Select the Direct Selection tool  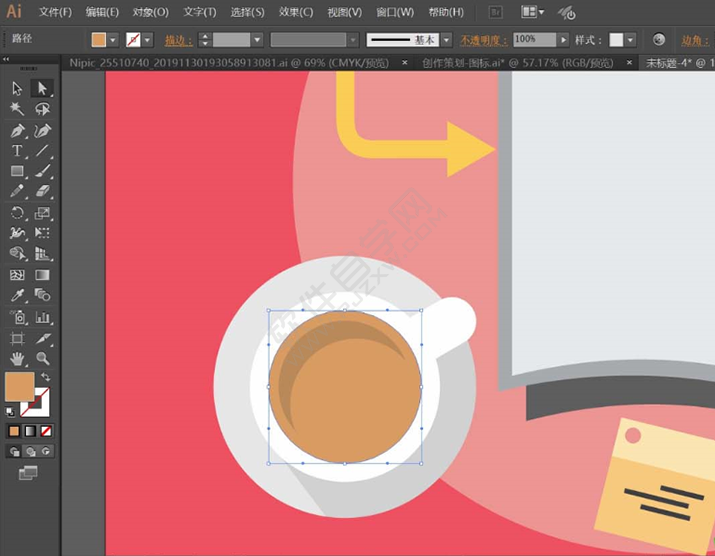point(42,88)
